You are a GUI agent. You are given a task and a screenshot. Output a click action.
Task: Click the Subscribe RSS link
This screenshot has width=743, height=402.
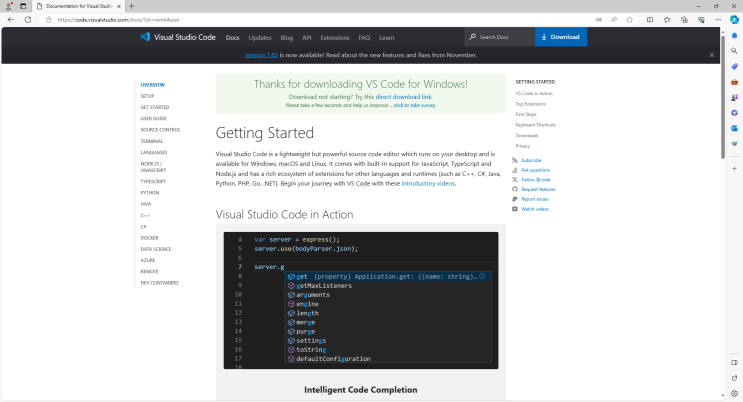pyautogui.click(x=531, y=160)
